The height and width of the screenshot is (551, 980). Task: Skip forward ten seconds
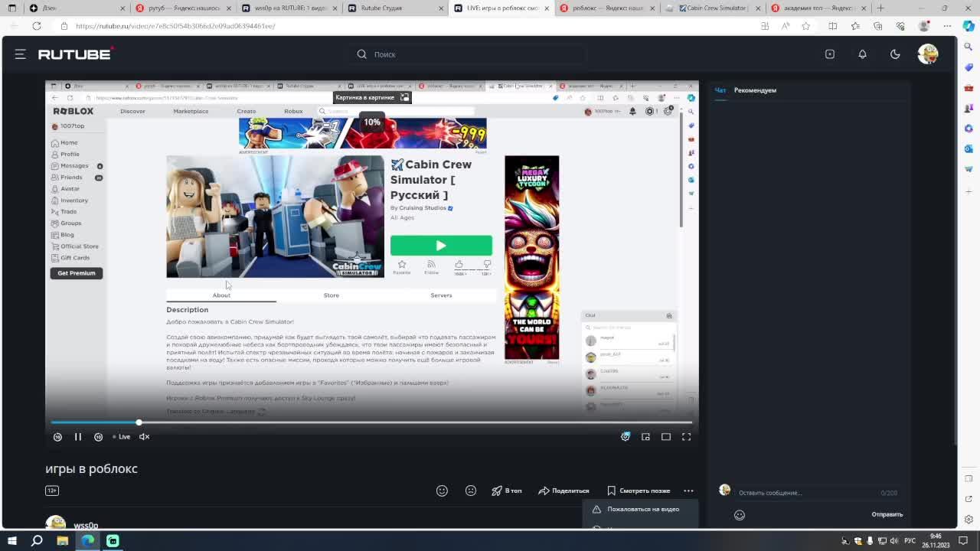pyautogui.click(x=98, y=437)
